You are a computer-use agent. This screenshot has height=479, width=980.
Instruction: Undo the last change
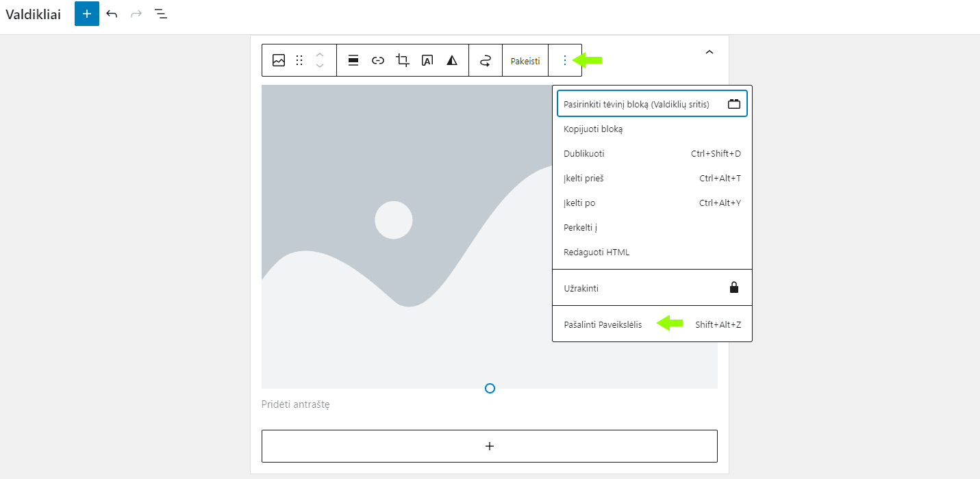[112, 14]
